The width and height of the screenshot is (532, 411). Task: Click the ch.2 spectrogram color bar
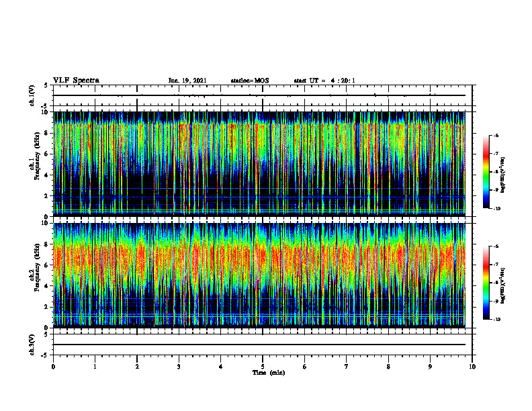click(486, 283)
